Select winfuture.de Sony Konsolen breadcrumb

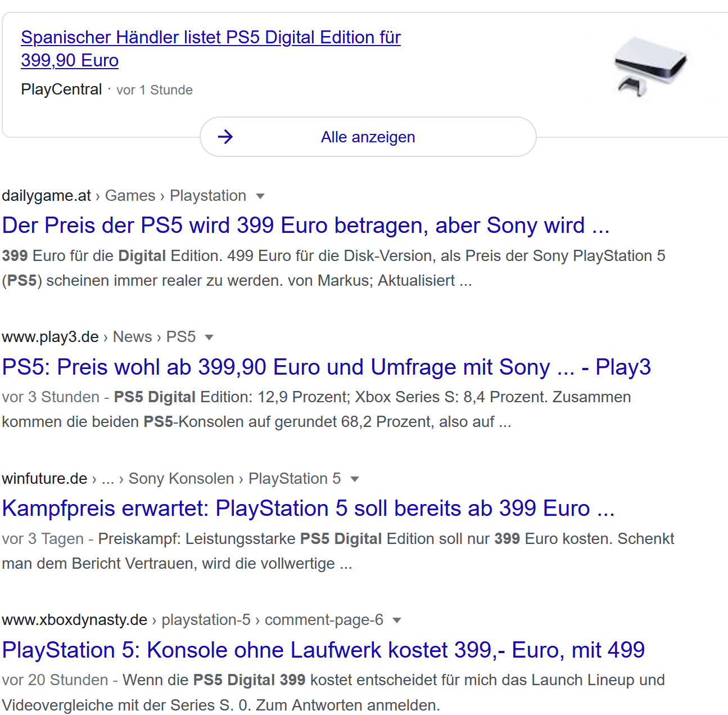171,479
